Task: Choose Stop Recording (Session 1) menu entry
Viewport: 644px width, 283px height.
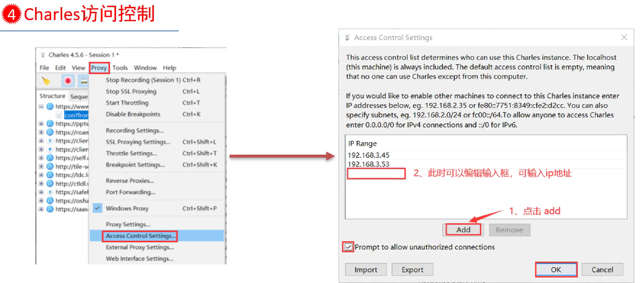Action: coord(157,80)
